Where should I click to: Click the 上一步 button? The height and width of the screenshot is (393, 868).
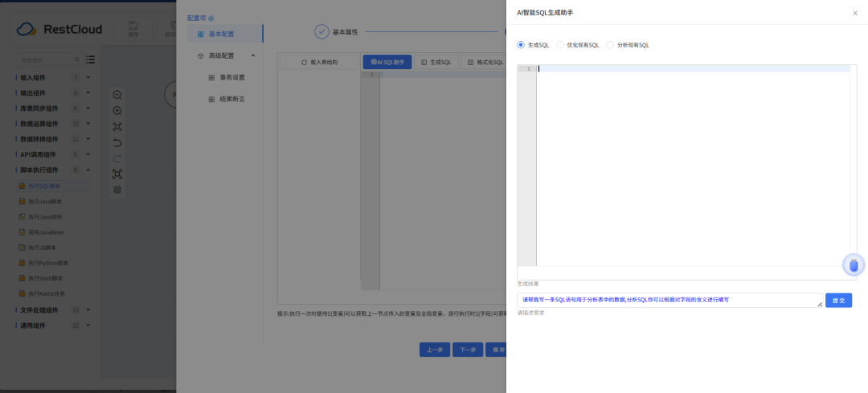click(435, 350)
